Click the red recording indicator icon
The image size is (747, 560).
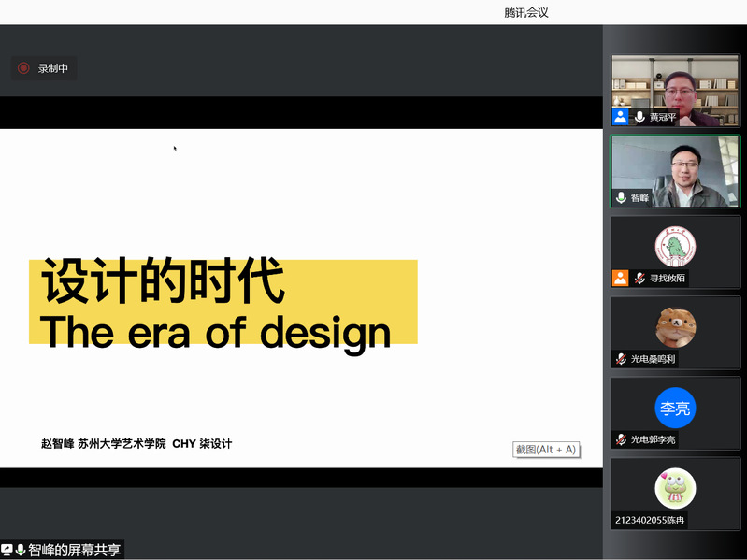[x=23, y=68]
